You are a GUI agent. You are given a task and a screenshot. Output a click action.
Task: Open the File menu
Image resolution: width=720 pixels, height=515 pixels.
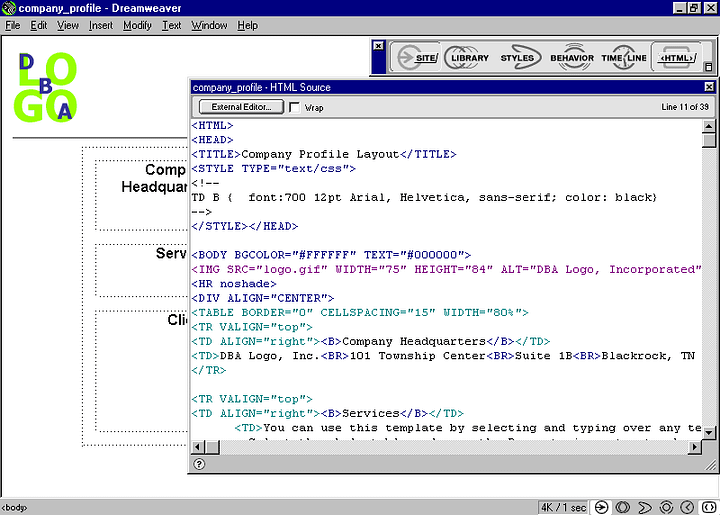coord(12,25)
